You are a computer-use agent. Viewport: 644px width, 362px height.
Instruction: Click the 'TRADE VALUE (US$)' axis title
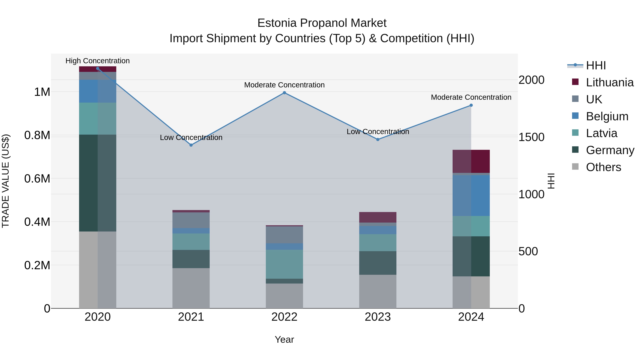tap(6, 181)
